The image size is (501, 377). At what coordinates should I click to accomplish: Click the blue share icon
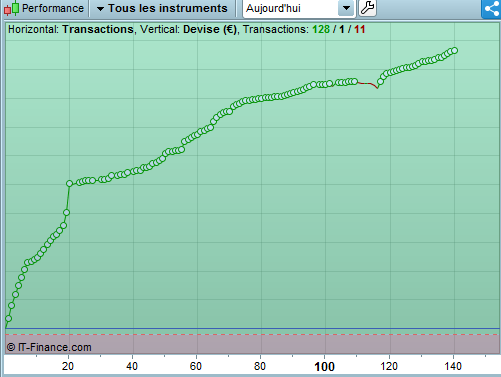(x=491, y=8)
